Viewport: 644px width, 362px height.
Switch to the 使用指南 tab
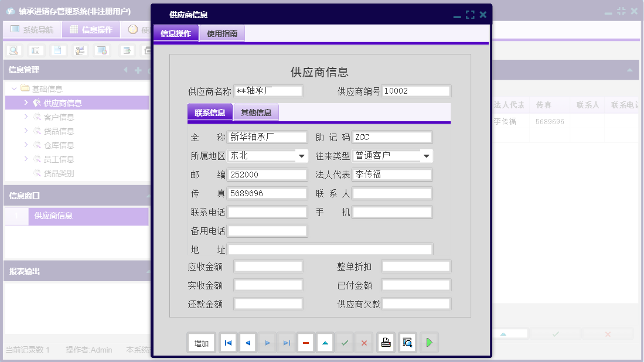[222, 33]
